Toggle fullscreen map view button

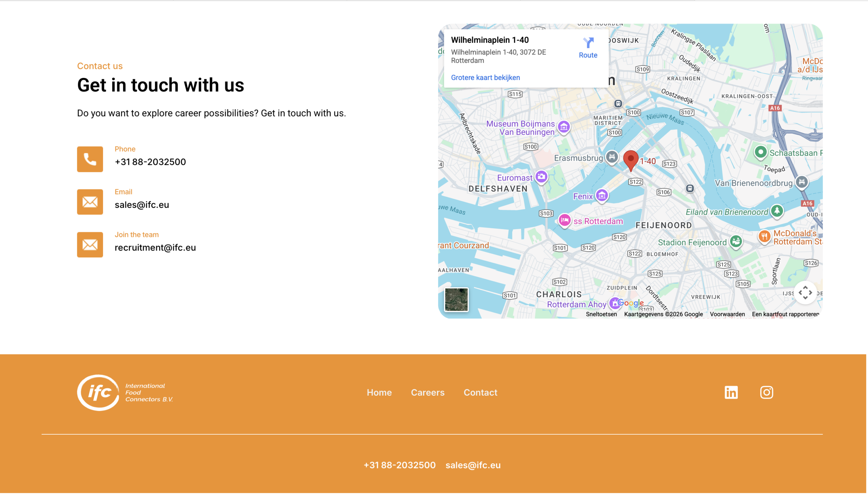805,293
